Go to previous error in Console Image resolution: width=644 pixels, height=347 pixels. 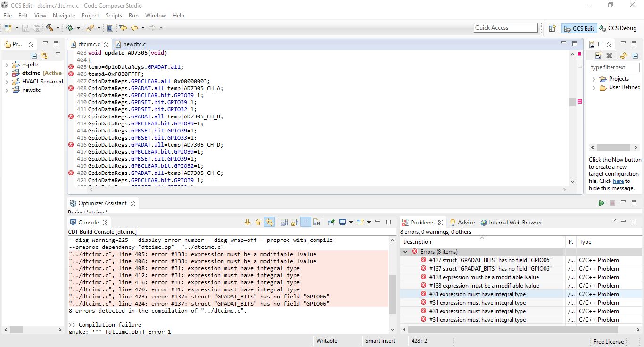tap(258, 222)
